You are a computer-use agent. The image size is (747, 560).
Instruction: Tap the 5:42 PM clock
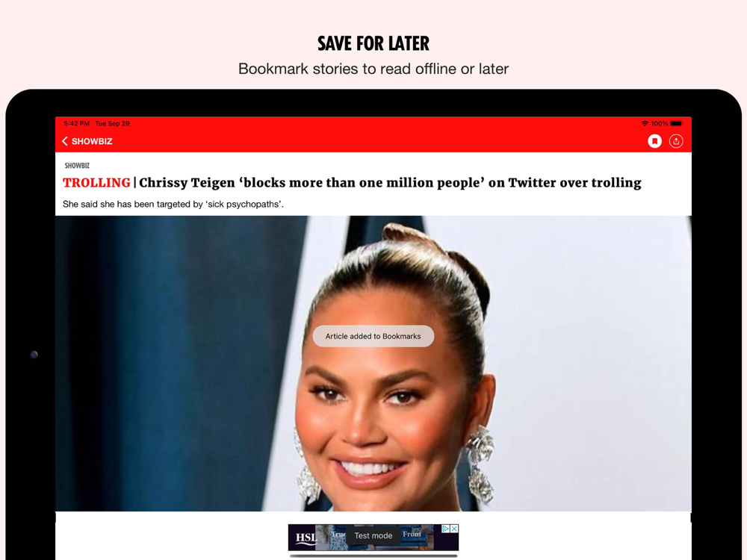(77, 123)
